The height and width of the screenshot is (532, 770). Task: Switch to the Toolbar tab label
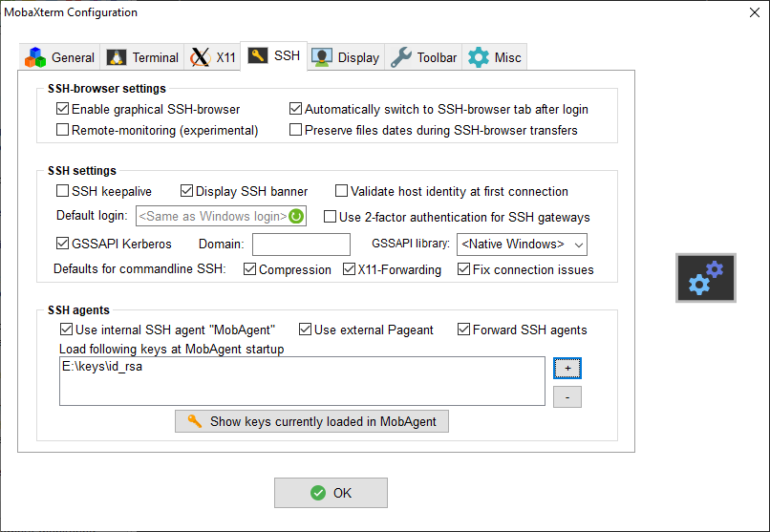pos(437,57)
